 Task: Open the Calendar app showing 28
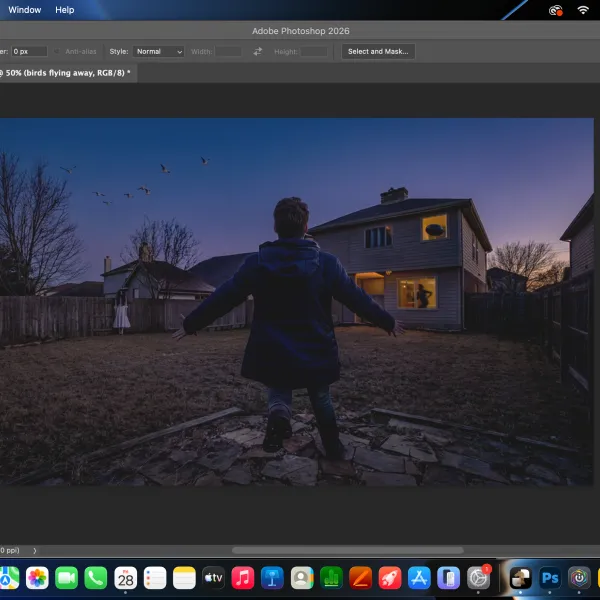click(126, 577)
